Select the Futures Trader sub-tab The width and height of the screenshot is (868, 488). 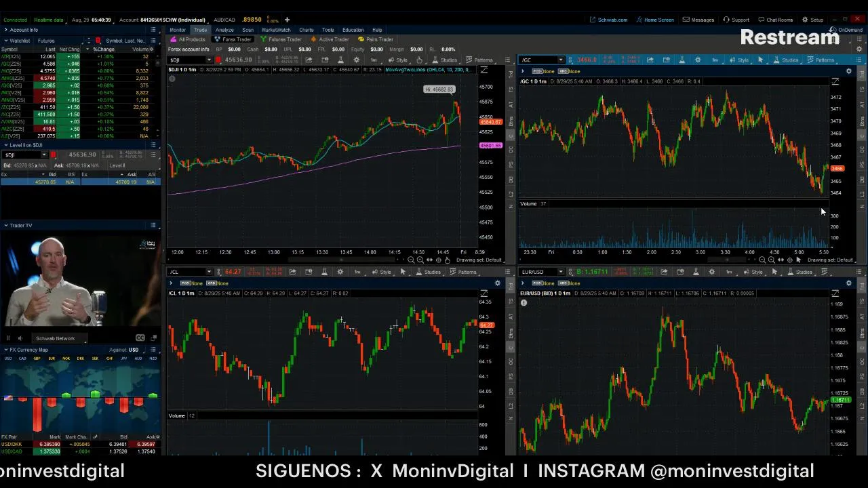[x=281, y=39]
